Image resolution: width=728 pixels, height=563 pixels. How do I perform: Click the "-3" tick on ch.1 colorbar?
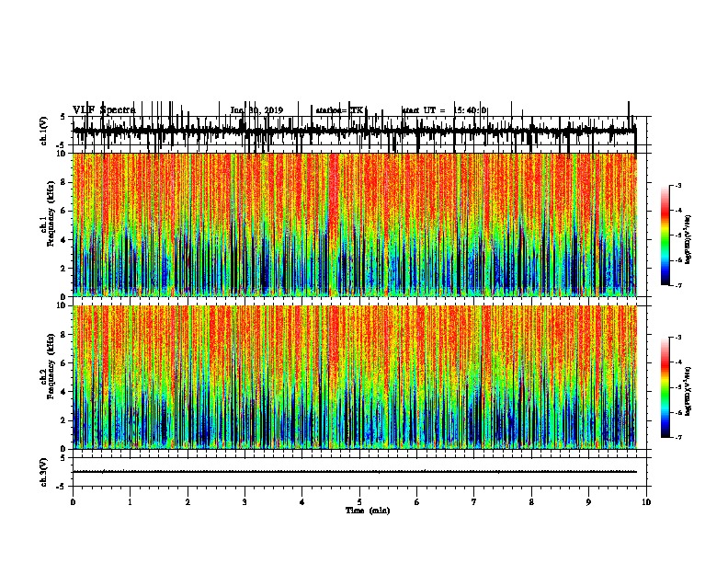[677, 186]
